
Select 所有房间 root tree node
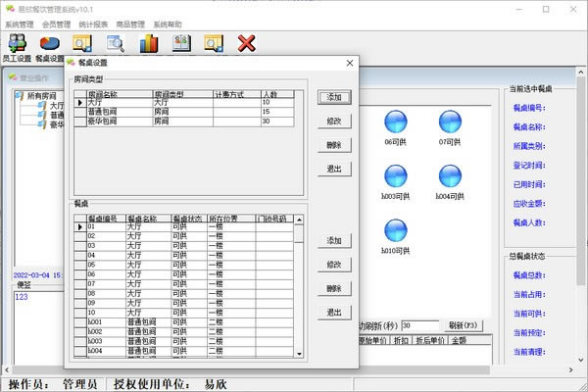[46, 95]
